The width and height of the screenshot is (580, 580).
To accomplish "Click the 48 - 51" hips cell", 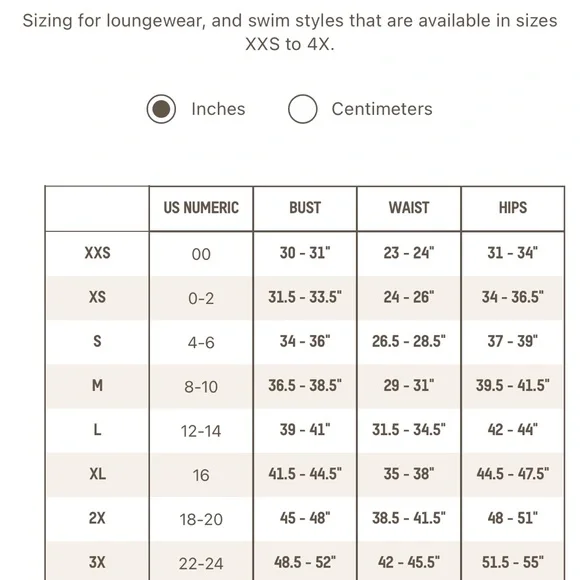I will pos(513,518).
